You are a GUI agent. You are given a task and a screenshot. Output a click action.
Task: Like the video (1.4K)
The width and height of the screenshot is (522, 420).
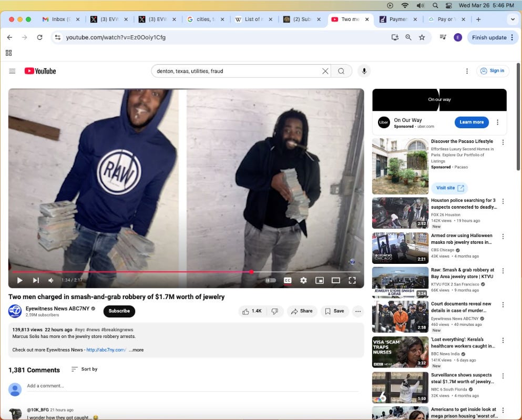(252, 311)
